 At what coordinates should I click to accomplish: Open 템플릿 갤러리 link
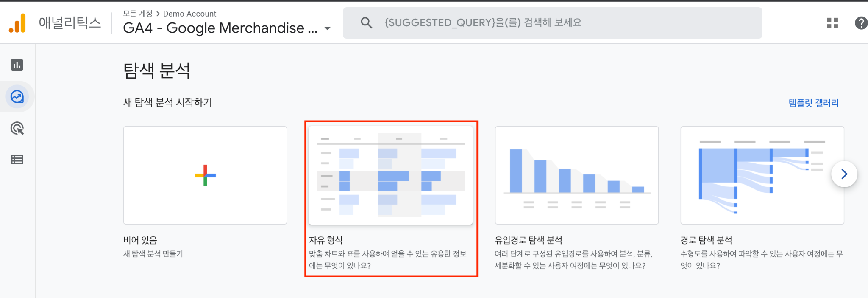(813, 103)
